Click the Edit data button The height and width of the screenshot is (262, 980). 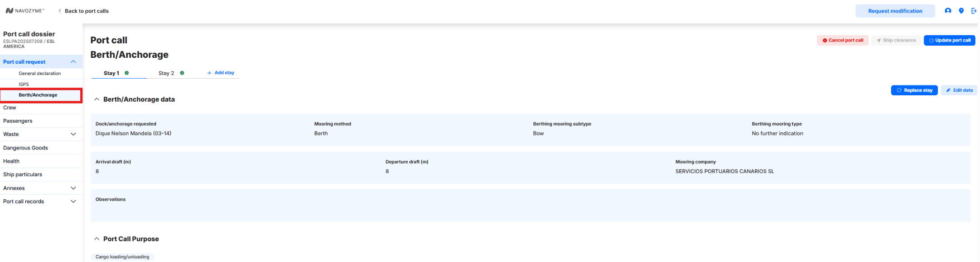tap(959, 90)
